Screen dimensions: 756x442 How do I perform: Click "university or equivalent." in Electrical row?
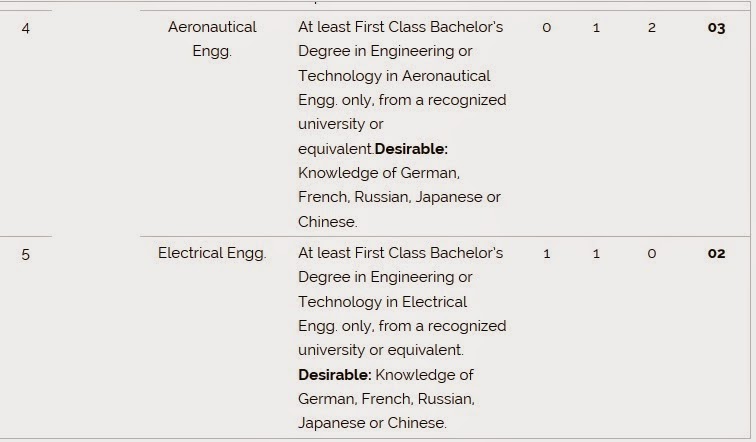click(381, 350)
